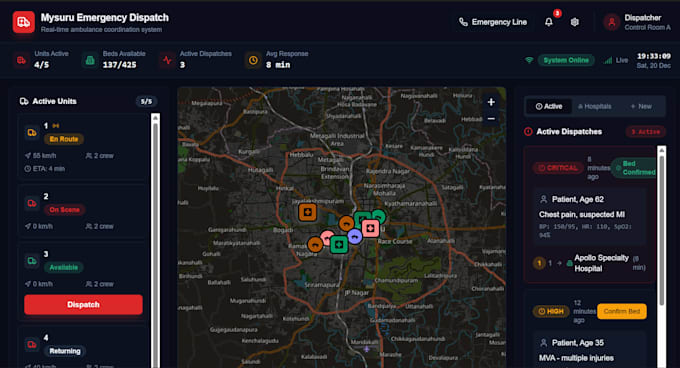
Task: Dispatch unit 3 with red Dispatch button
Action: coord(83,305)
